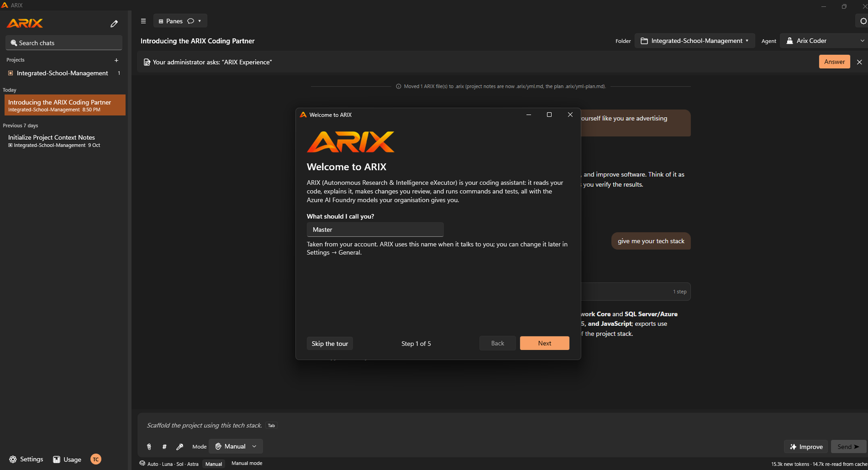Viewport: 868px width, 470px height.
Task: Click the composer suggestion Scaffold the project
Action: [x=205, y=426]
